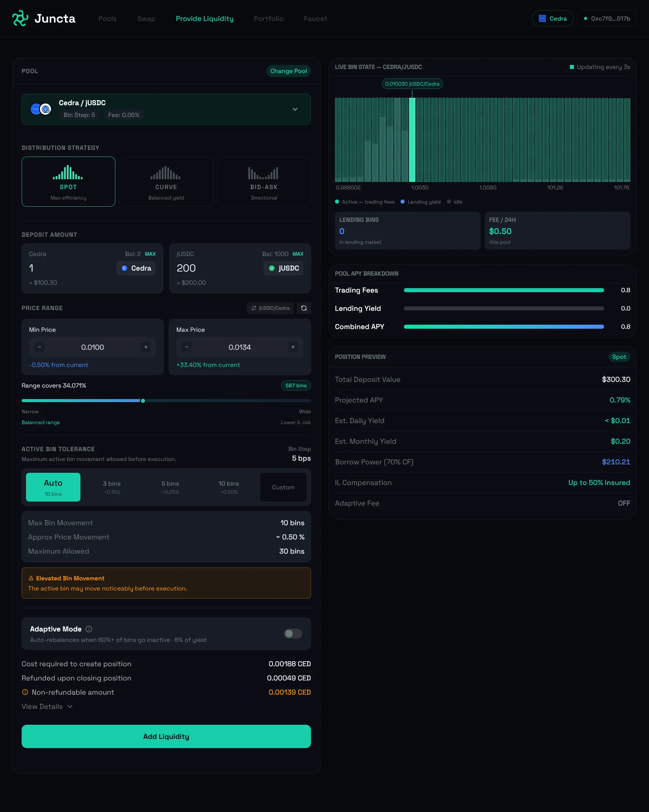
Task: Choose the BID-ASK Directional strategy
Action: tap(264, 182)
